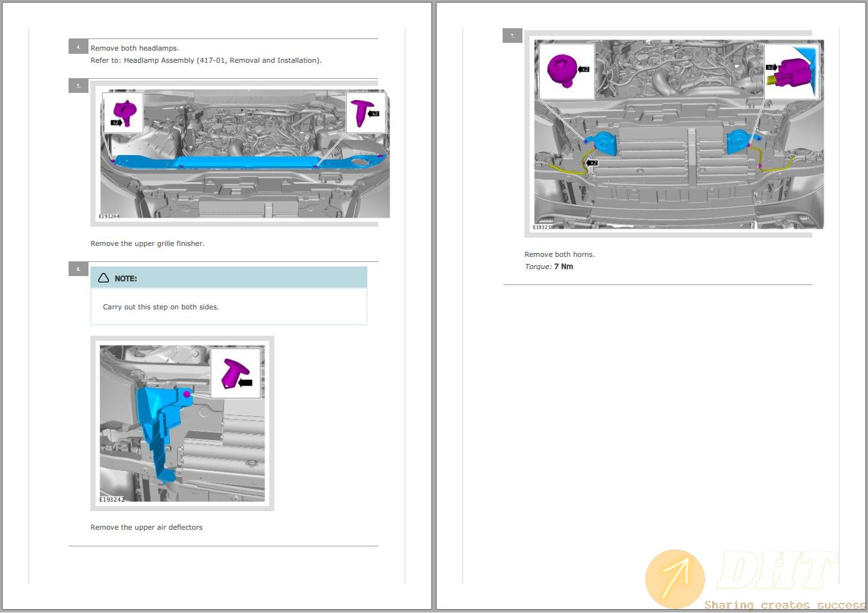Image resolution: width=868 pixels, height=613 pixels.
Task: Click text "Remove both headlamps."
Action: (x=135, y=48)
